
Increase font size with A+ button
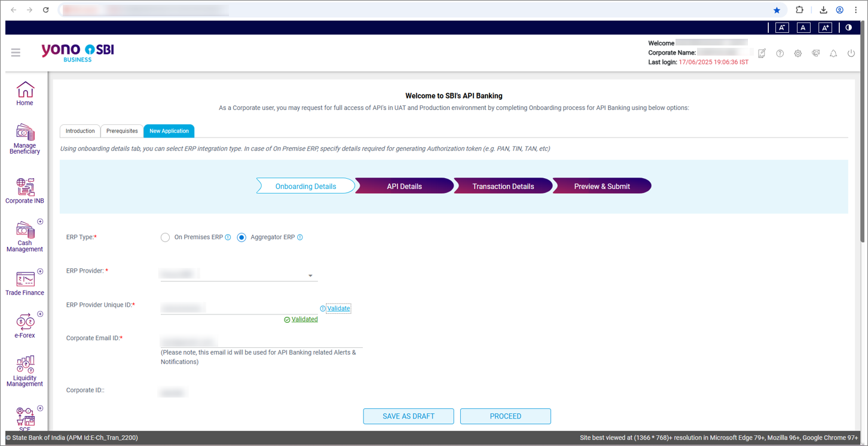(825, 28)
